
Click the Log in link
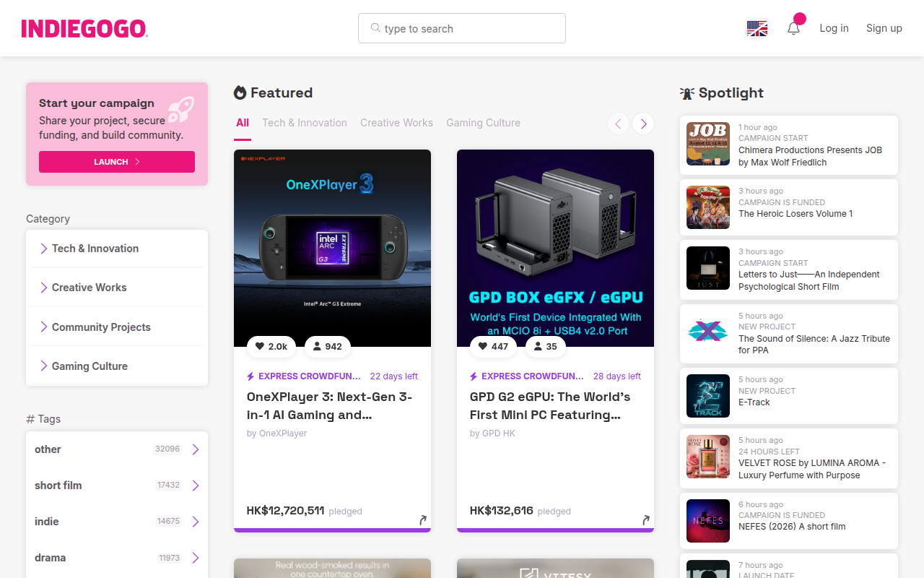(834, 28)
